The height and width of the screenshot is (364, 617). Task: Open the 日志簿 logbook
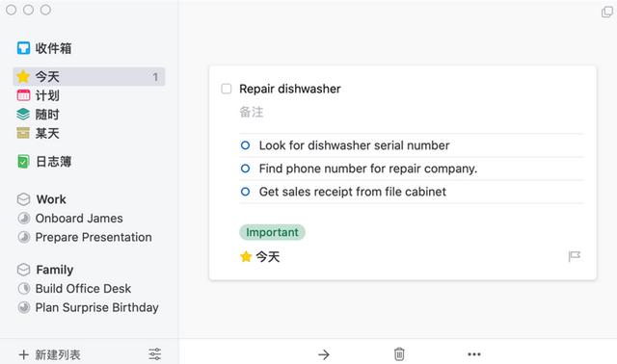[x=44, y=162]
